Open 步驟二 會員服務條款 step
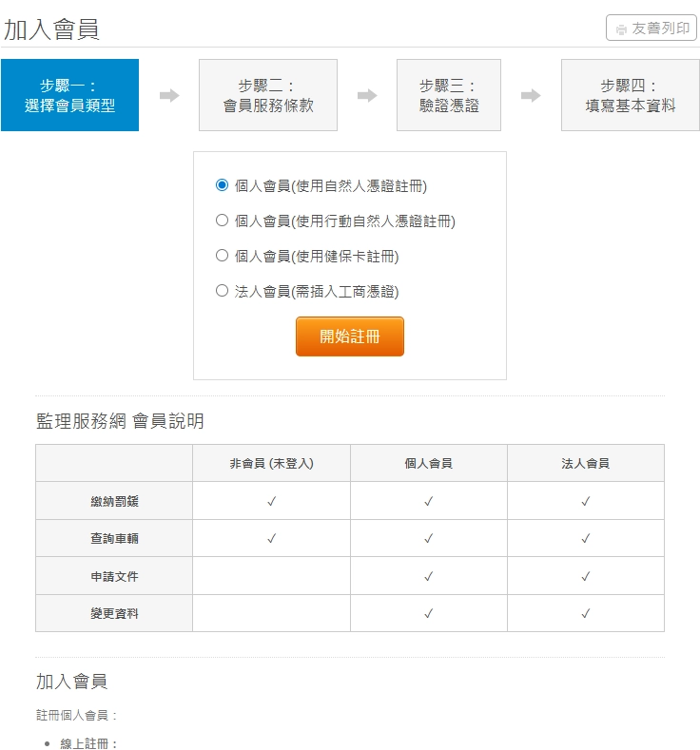This screenshot has height=750, width=700. click(268, 95)
